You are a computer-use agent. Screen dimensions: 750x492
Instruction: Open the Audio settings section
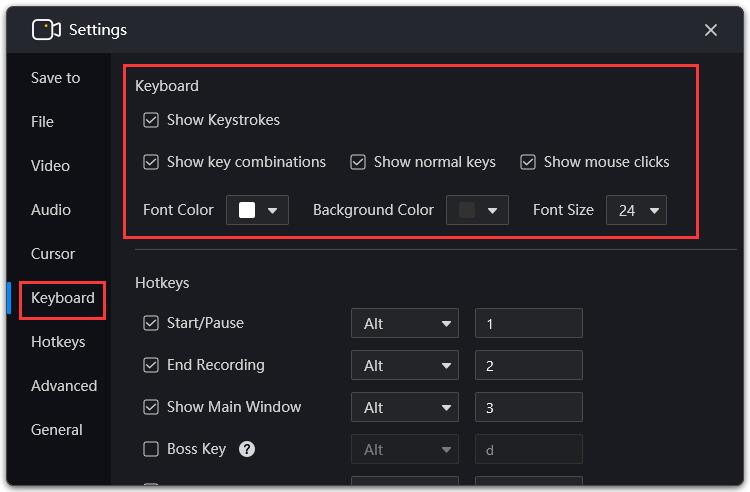tap(51, 210)
